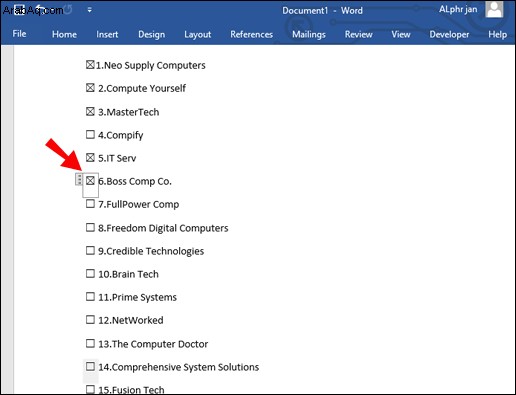Check The Computer Doctor checkbox
Image resolution: width=516 pixels, height=395 pixels.
tap(90, 343)
